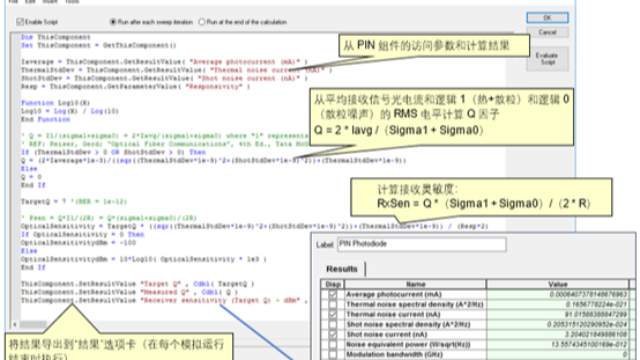Select the Modulation bandwidth (GHz) name cell
Viewport: 640px width, 360px height.
(x=416, y=354)
